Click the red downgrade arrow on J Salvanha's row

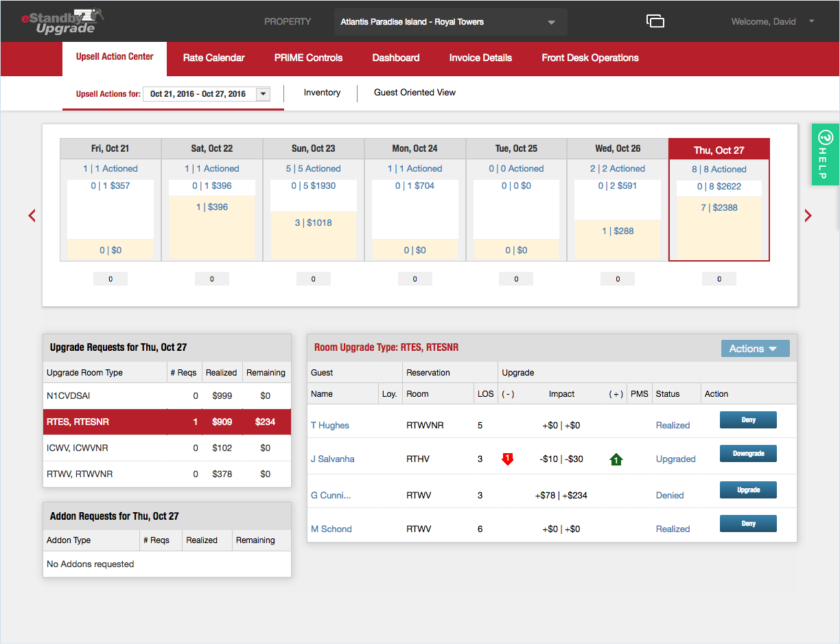point(507,459)
